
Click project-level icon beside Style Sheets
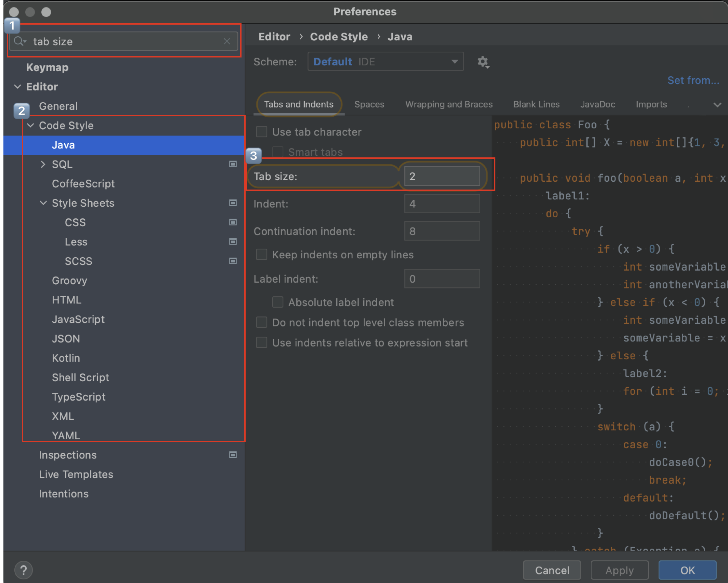(x=233, y=203)
